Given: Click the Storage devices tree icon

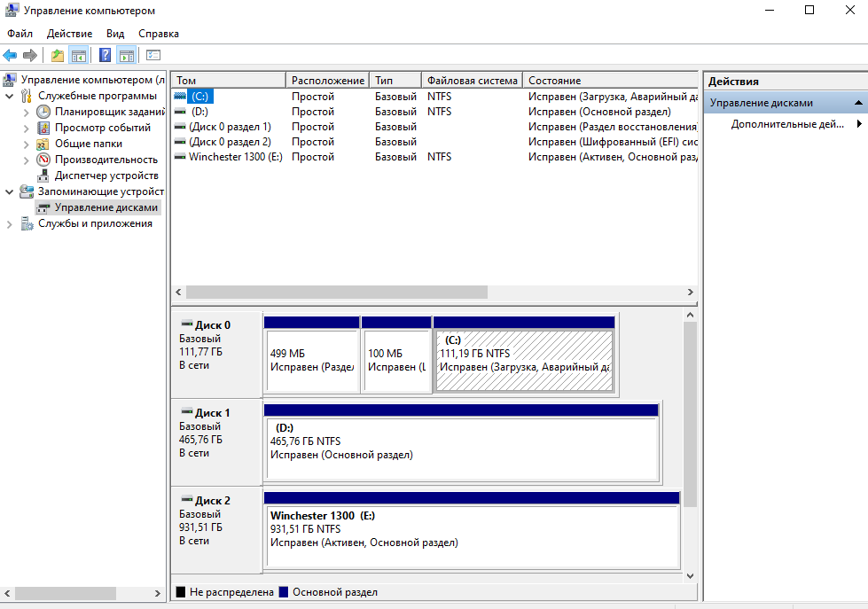Looking at the screenshot, I should (27, 191).
